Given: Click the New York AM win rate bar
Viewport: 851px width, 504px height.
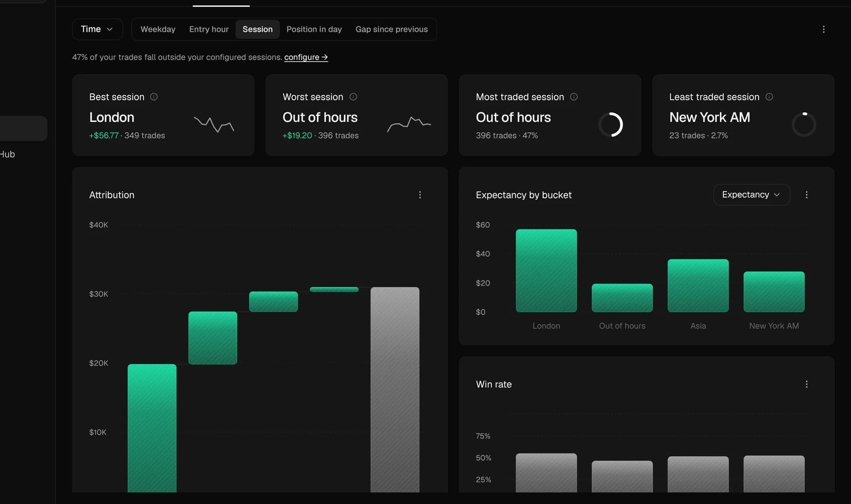Looking at the screenshot, I should pos(774,474).
